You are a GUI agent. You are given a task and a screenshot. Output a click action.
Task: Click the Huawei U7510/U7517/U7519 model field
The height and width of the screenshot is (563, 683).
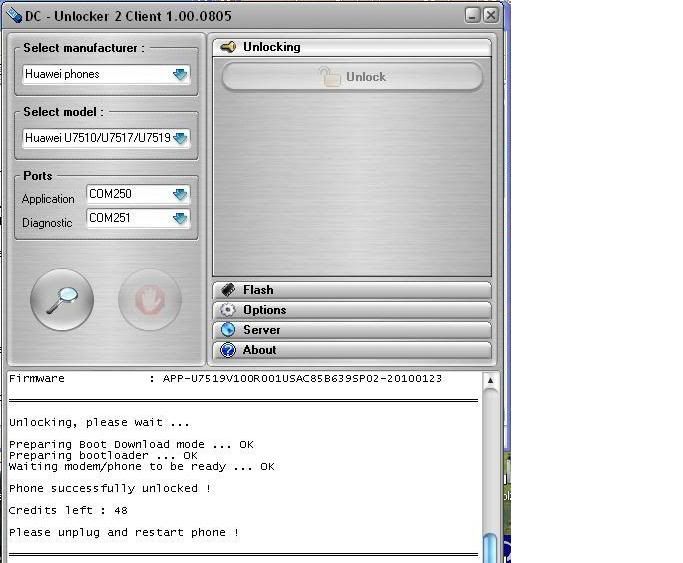click(x=106, y=138)
